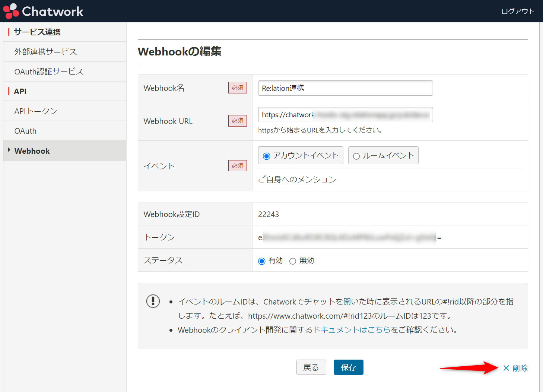Click the サービス連携 section heading
This screenshot has height=392, width=543.
(x=37, y=32)
